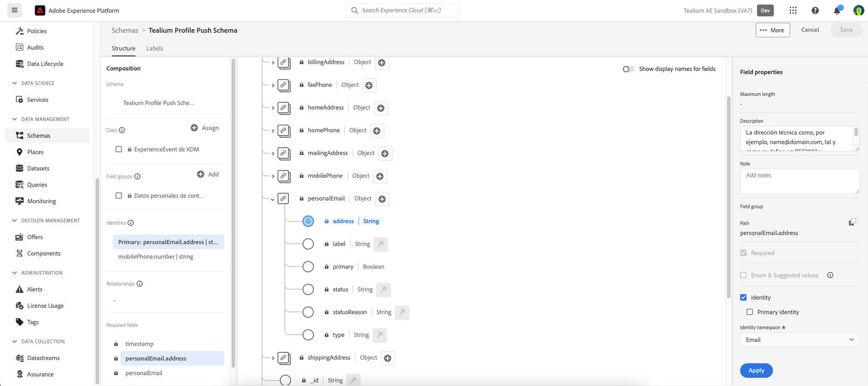The width and height of the screenshot is (868, 386).
Task: Show info about Field groups
Action: (x=137, y=176)
